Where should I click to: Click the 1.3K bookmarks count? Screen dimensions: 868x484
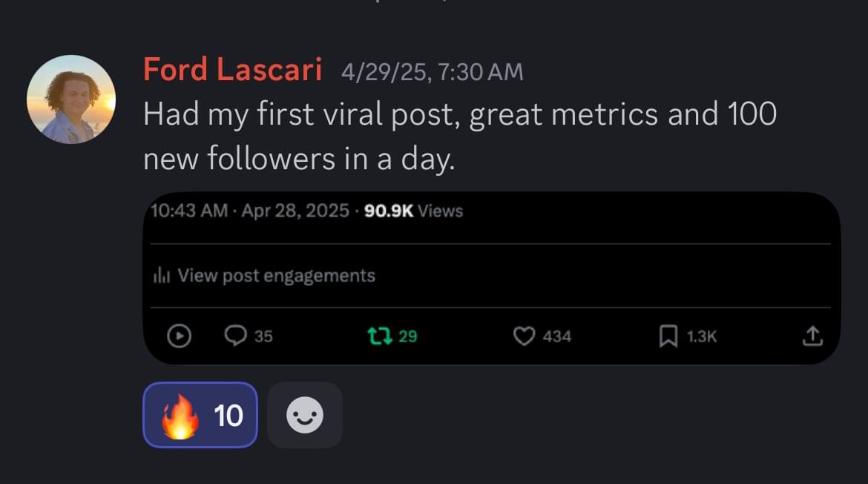point(701,336)
